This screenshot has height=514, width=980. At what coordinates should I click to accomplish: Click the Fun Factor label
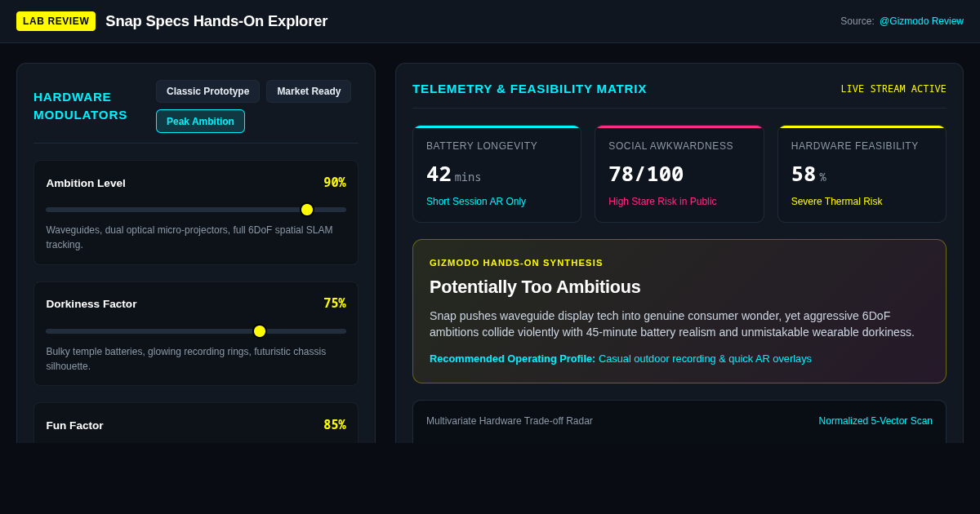coord(75,425)
